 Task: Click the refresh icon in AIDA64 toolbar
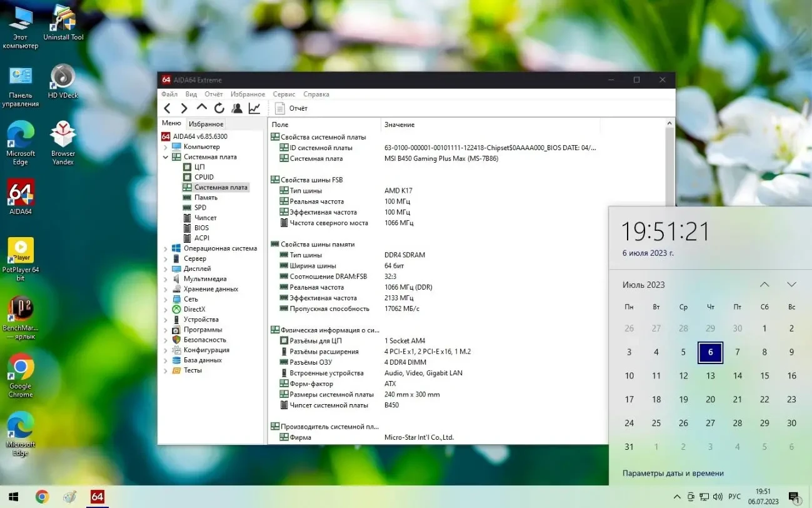[x=219, y=108]
